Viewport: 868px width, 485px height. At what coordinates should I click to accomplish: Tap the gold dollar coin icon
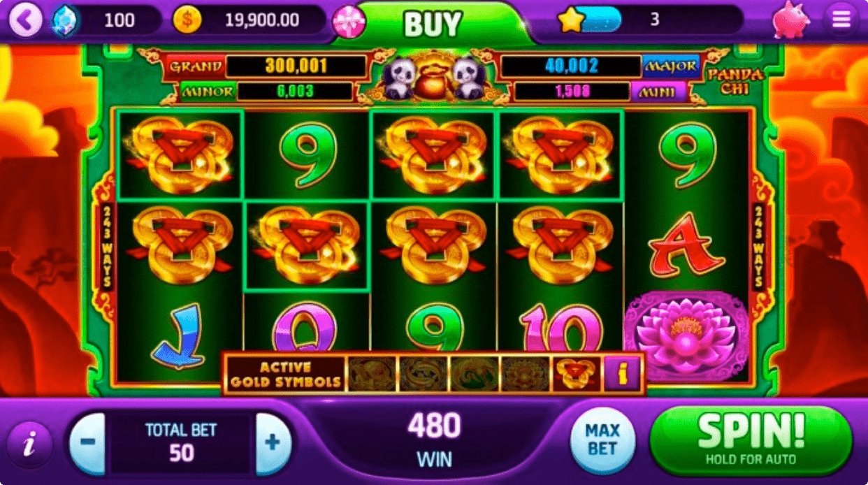pos(187,20)
